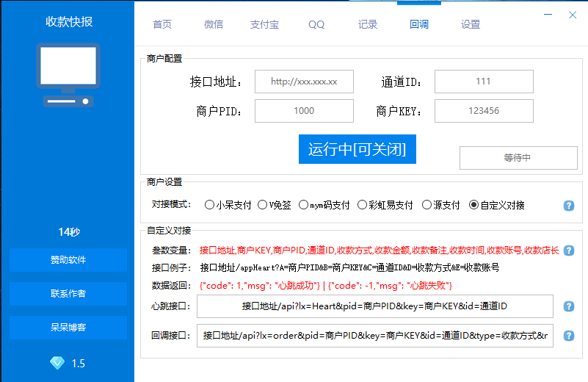Click help icon beside 回调接口 field
The image size is (588, 382).
tap(568, 336)
